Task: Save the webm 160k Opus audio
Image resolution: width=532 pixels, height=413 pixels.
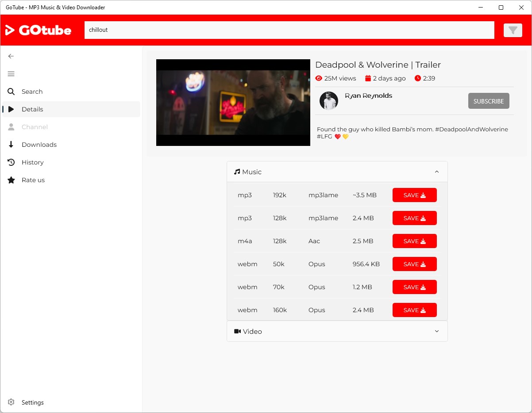Action: tap(415, 310)
